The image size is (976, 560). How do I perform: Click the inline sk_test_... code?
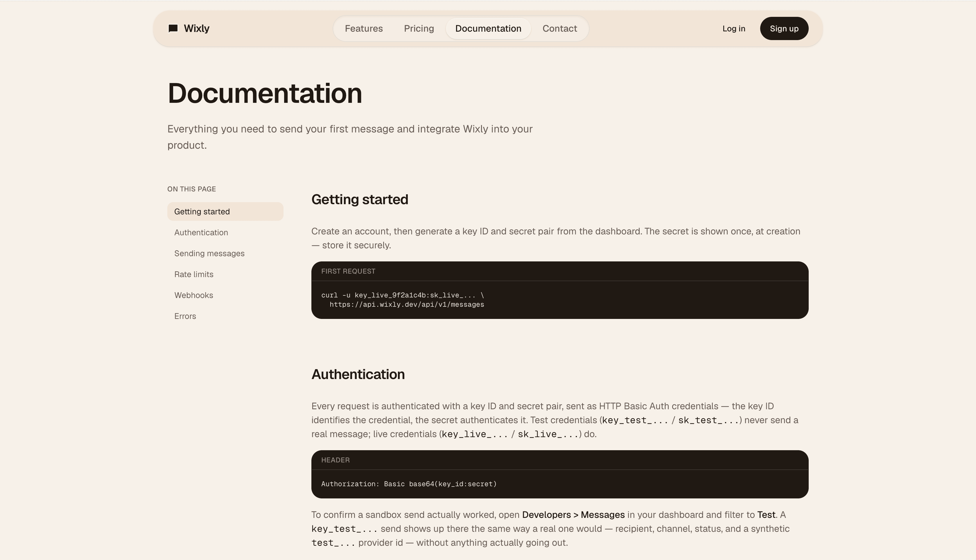tap(708, 420)
